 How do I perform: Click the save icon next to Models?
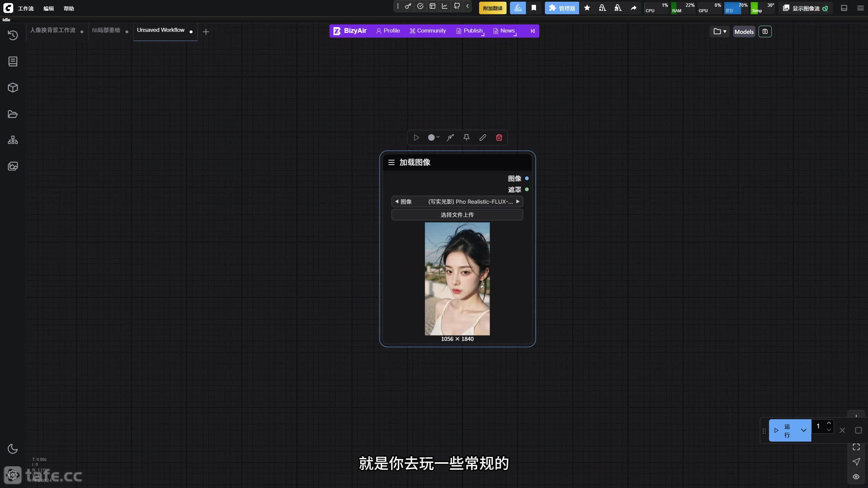[765, 32]
